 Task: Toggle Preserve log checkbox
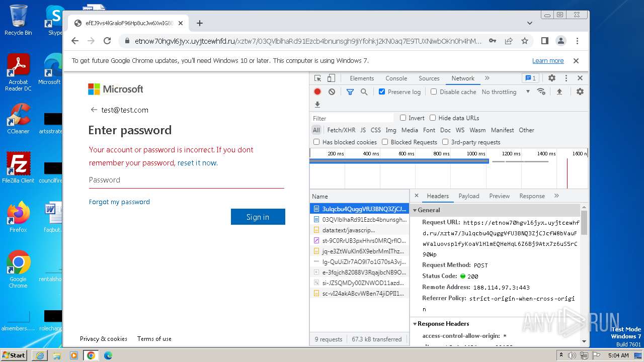[382, 92]
